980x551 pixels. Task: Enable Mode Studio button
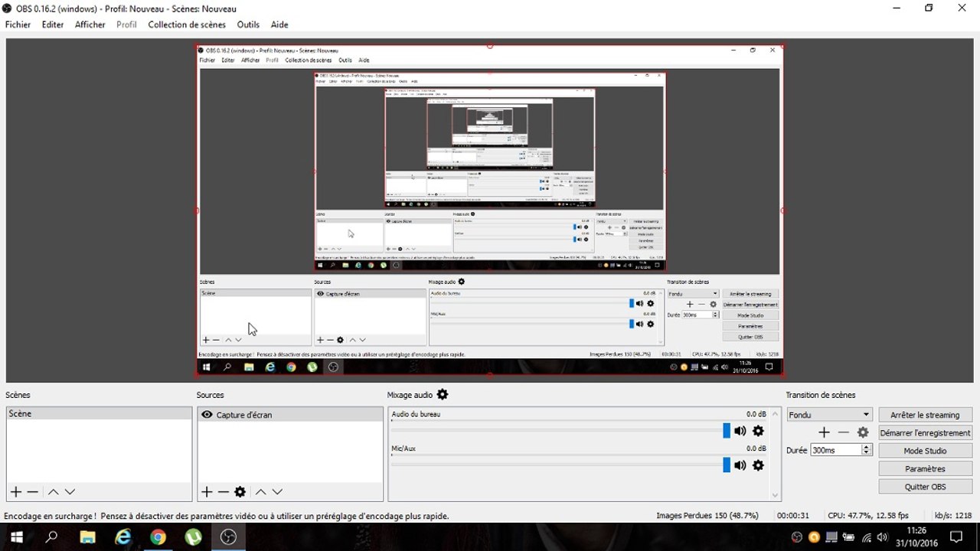[925, 451]
